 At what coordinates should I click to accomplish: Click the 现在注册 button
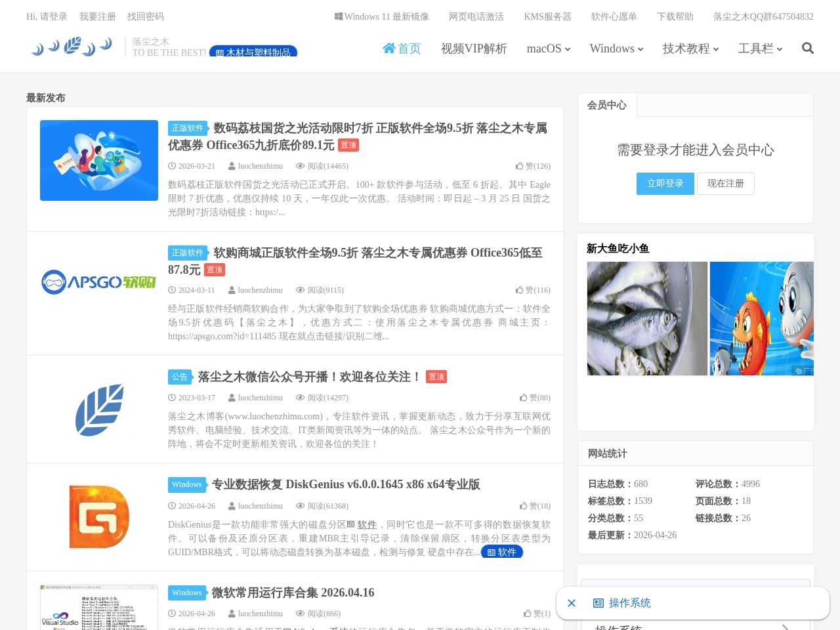(x=726, y=184)
